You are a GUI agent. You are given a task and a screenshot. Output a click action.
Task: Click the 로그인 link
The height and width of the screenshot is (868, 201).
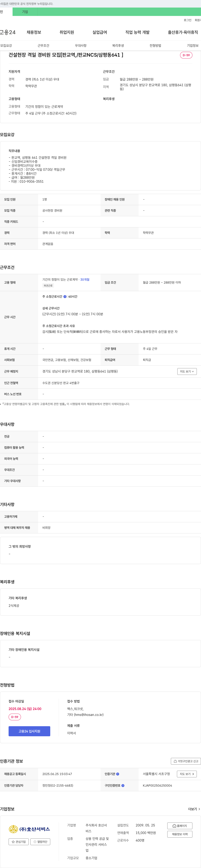point(188,20)
